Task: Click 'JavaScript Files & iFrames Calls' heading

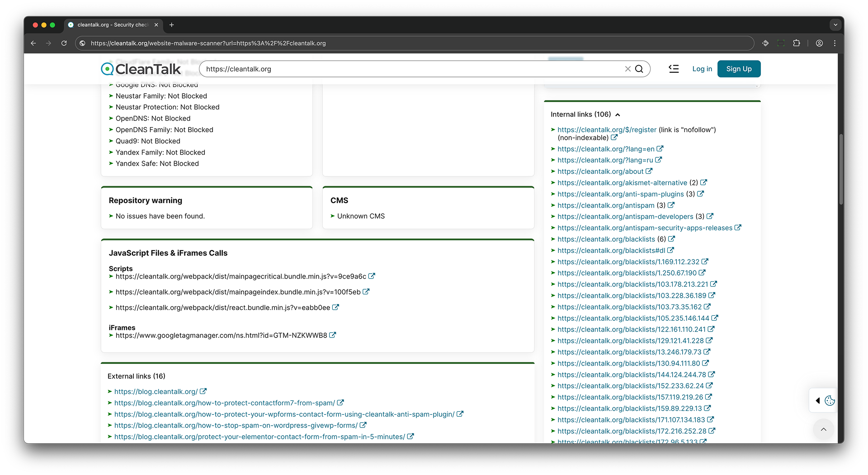Action: point(168,253)
